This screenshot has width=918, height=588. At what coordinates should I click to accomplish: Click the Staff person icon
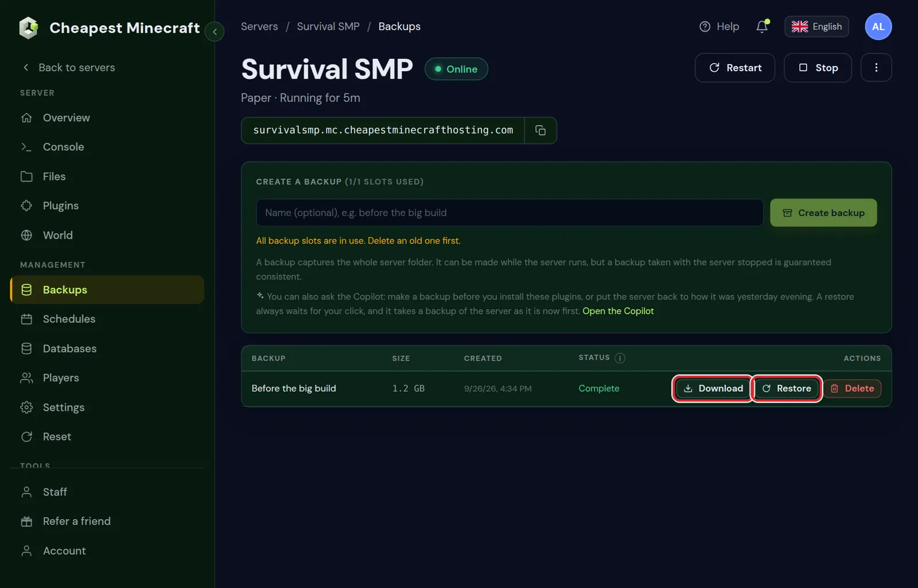pyautogui.click(x=26, y=492)
